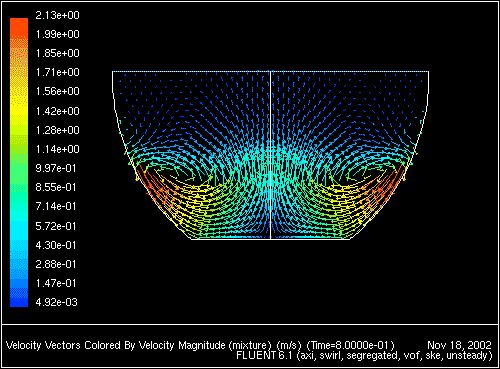Click the 1.14e+00 legend value
The width and height of the screenshot is (500, 369).
[57, 149]
